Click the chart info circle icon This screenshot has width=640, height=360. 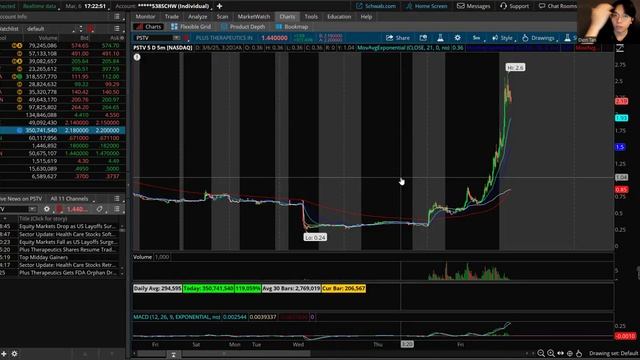(137, 57)
